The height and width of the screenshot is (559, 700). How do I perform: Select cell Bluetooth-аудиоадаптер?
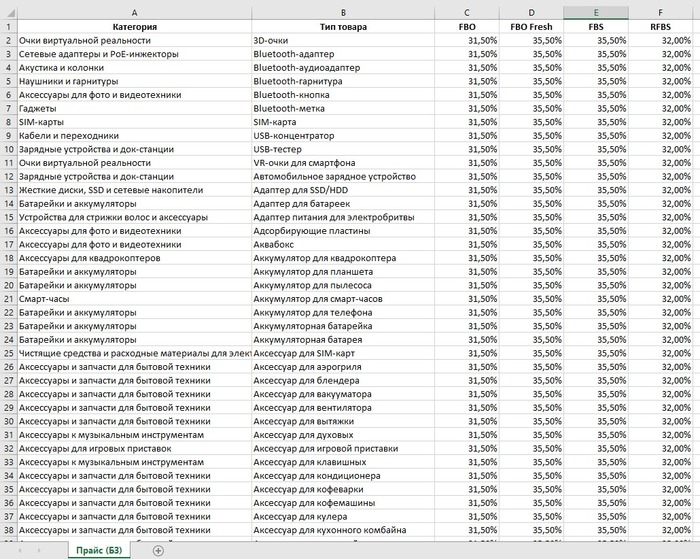point(343,68)
